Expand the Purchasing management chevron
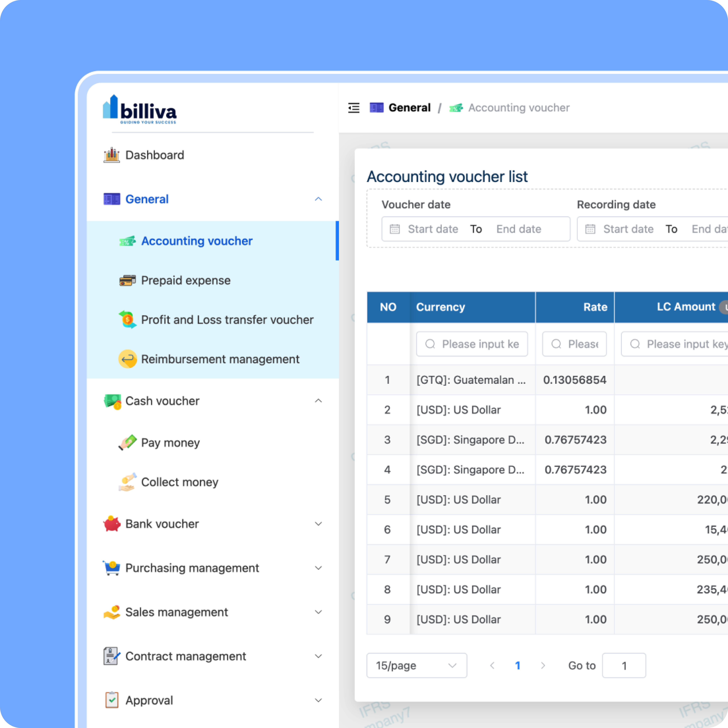 [x=318, y=568]
